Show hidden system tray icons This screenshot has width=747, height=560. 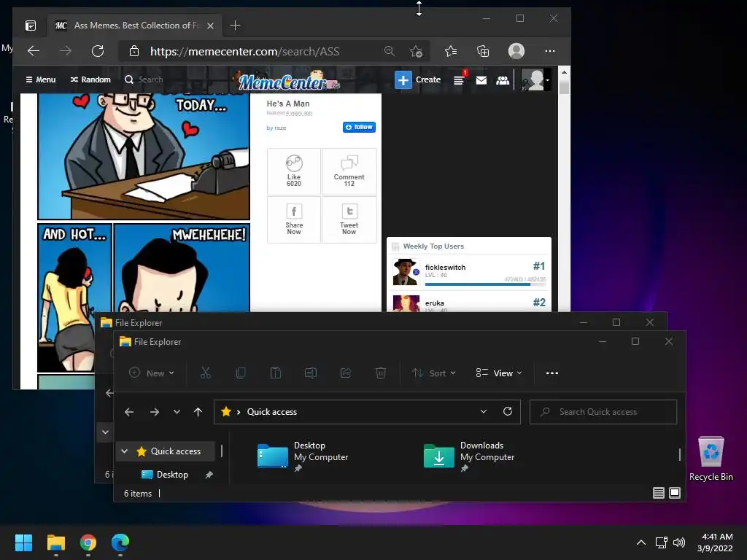click(641, 542)
